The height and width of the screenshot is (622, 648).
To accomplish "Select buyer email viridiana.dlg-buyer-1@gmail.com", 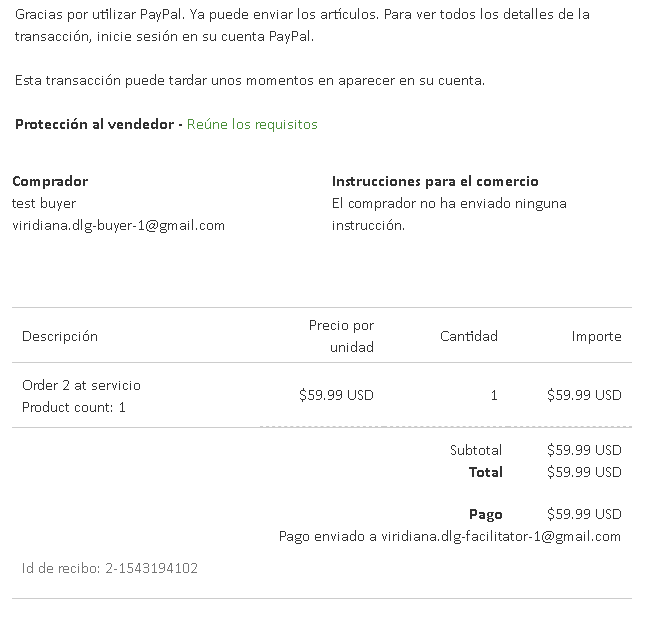I will [119, 226].
